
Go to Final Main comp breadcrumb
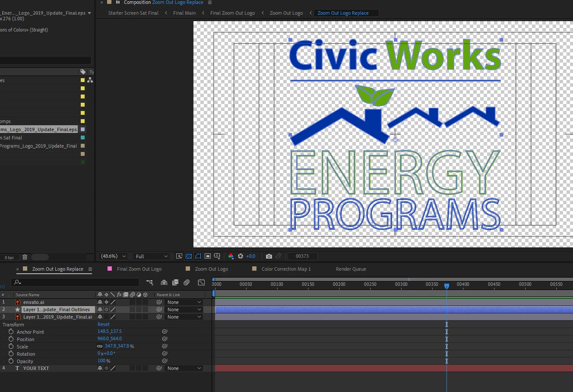(x=184, y=13)
